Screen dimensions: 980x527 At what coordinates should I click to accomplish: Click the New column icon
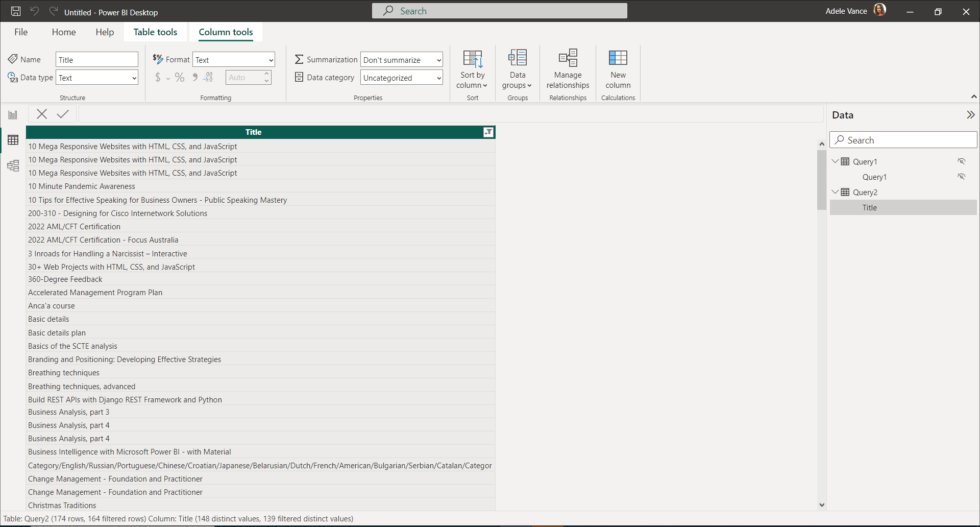point(618,69)
